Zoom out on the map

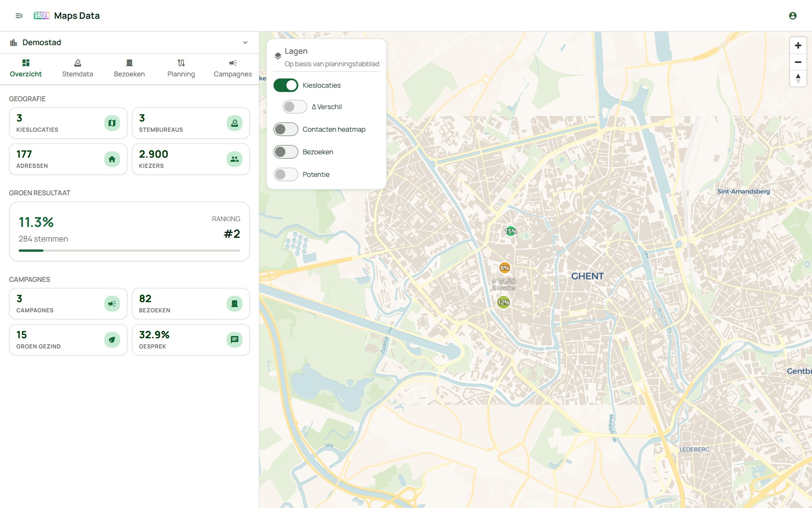coord(798,62)
